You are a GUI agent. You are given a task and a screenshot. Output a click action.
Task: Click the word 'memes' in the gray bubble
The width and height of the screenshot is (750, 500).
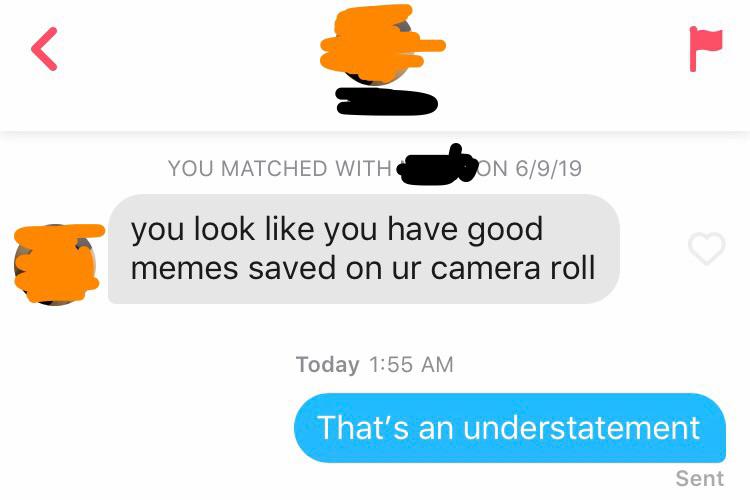(x=184, y=268)
